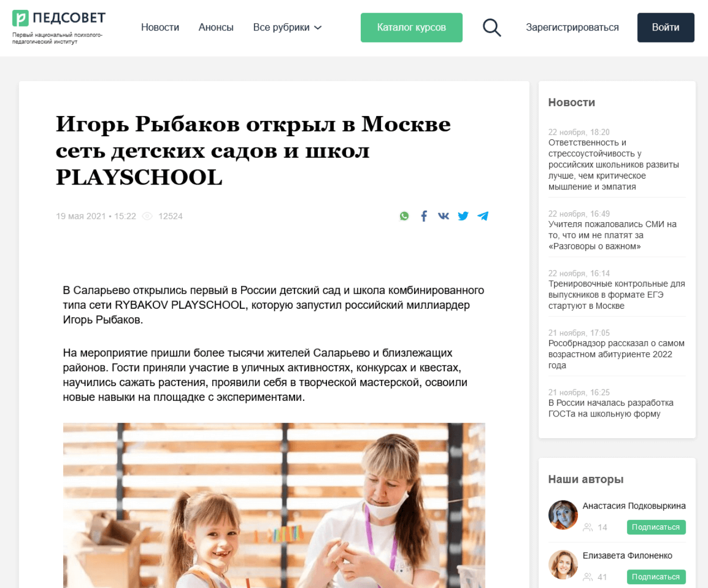The image size is (708, 588).
Task: Click the Каталог курсов button
Action: (x=411, y=27)
